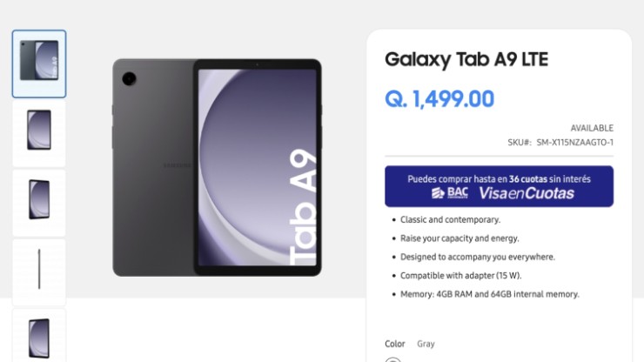The width and height of the screenshot is (644, 362).
Task: Click the Designed to accompany you everywhere bullet
Action: (x=477, y=257)
